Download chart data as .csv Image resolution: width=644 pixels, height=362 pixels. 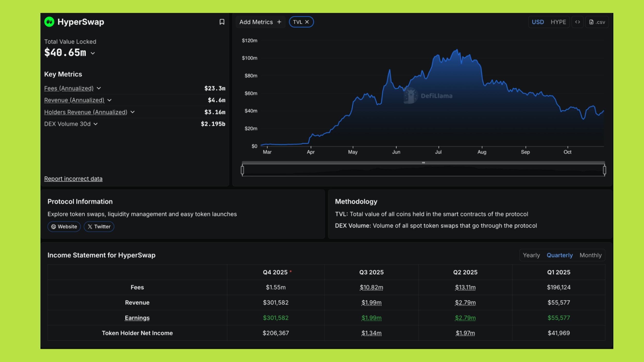tap(597, 22)
